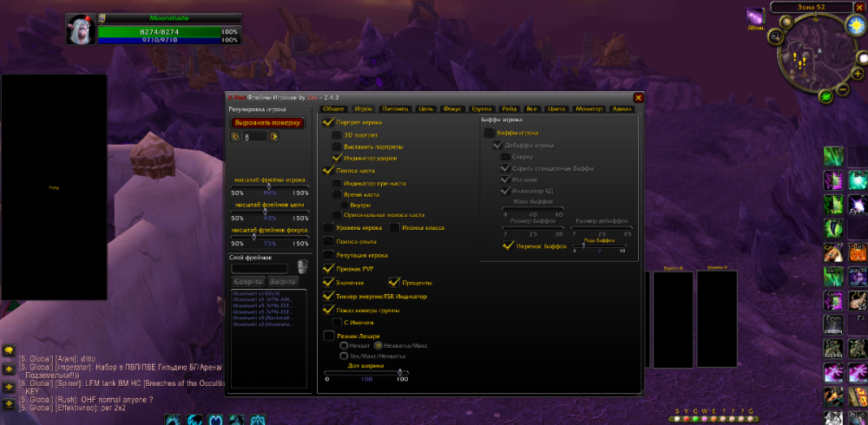
Task: Click the chat scroll-up arrow icon
Action: (9, 369)
